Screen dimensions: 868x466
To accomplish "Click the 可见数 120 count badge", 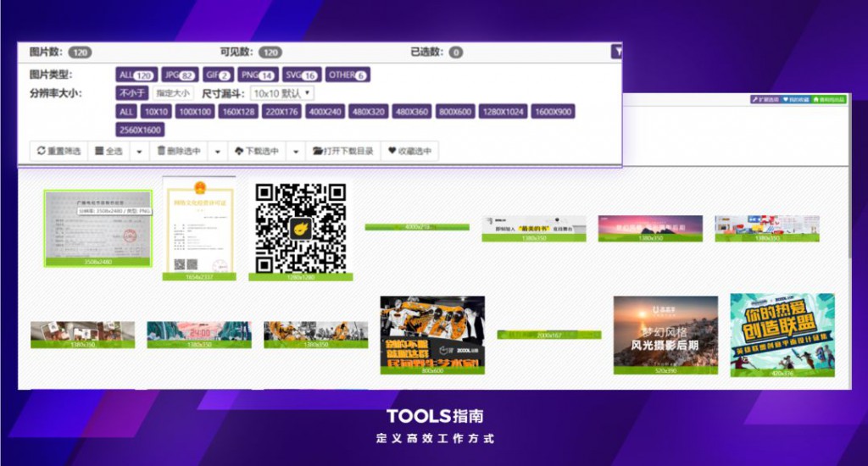I will click(x=270, y=53).
